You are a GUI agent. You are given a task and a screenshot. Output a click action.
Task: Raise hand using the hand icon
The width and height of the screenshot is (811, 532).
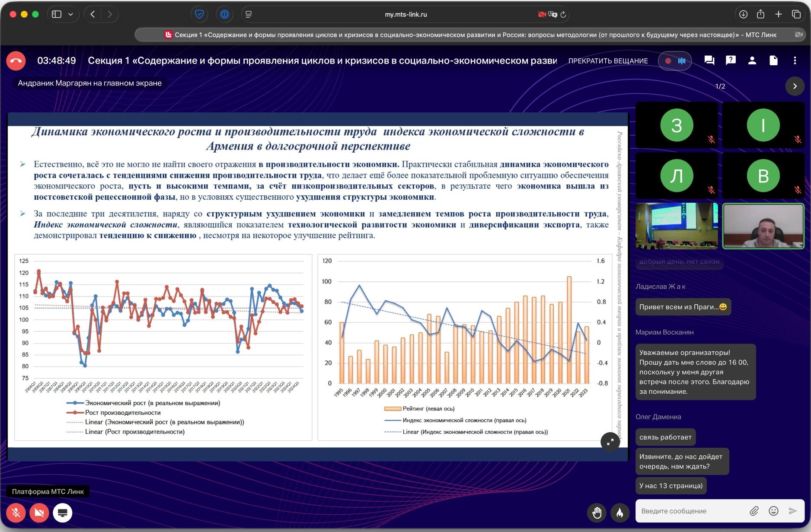(597, 513)
